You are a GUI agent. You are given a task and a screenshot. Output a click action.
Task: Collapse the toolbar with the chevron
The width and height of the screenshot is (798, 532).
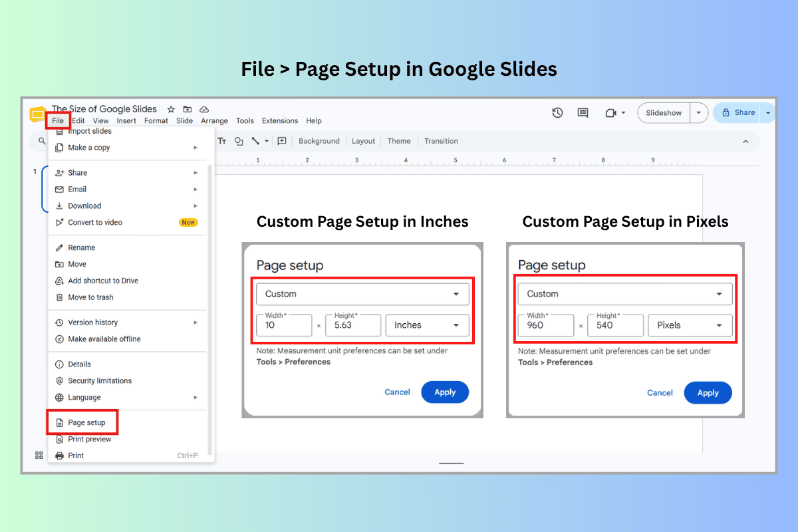tap(745, 141)
